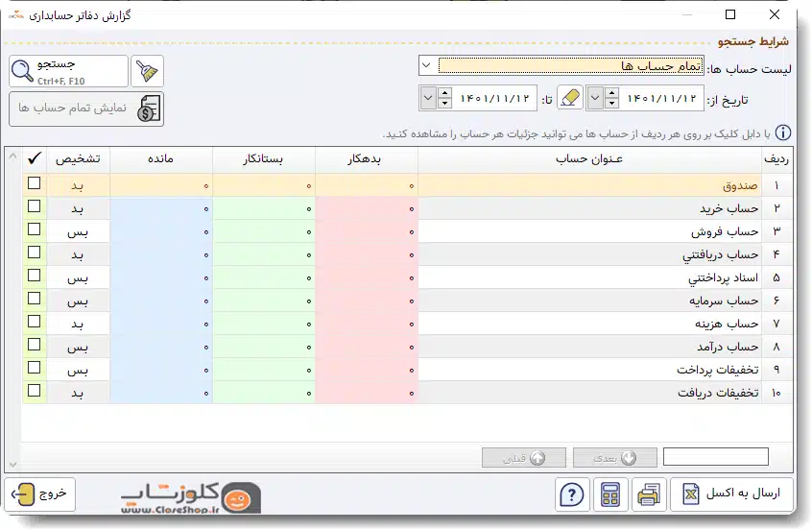Check the box for حساب خرید
The height and width of the screenshot is (530, 812).
pyautogui.click(x=35, y=206)
